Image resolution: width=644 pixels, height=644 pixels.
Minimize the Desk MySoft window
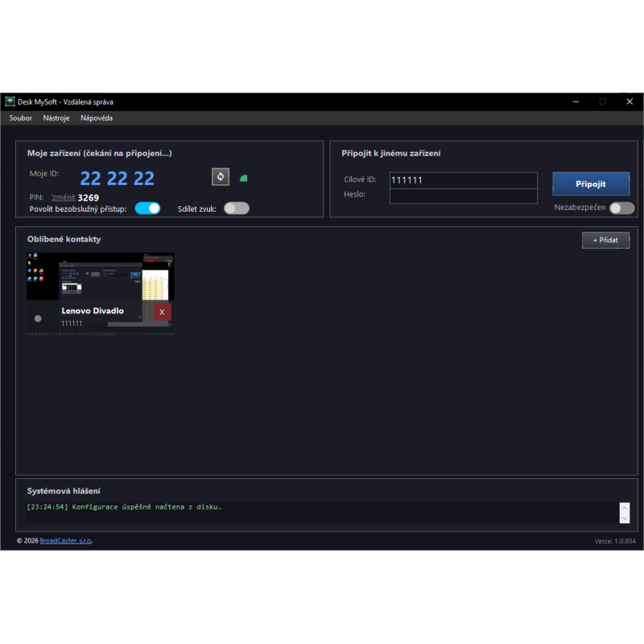point(576,101)
